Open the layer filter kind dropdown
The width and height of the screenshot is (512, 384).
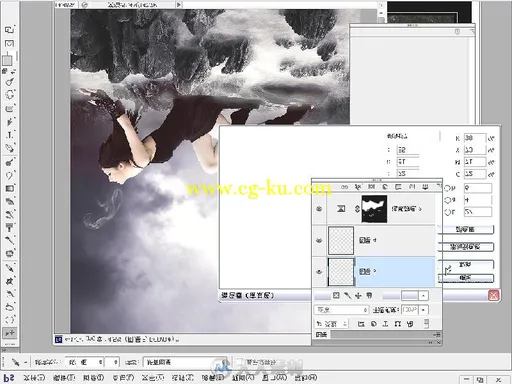332,324
